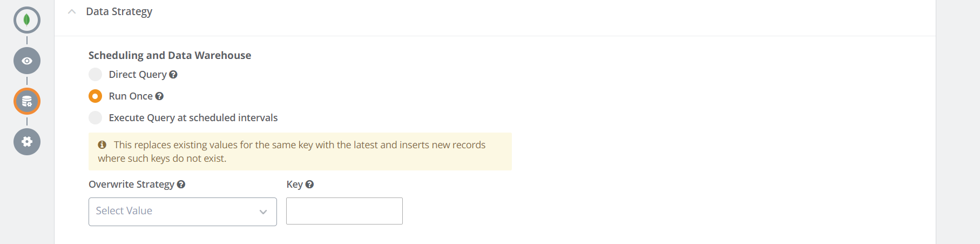Click the Execute Query at scheduled intervals label
Viewport: 980px width, 244px height.
point(193,118)
